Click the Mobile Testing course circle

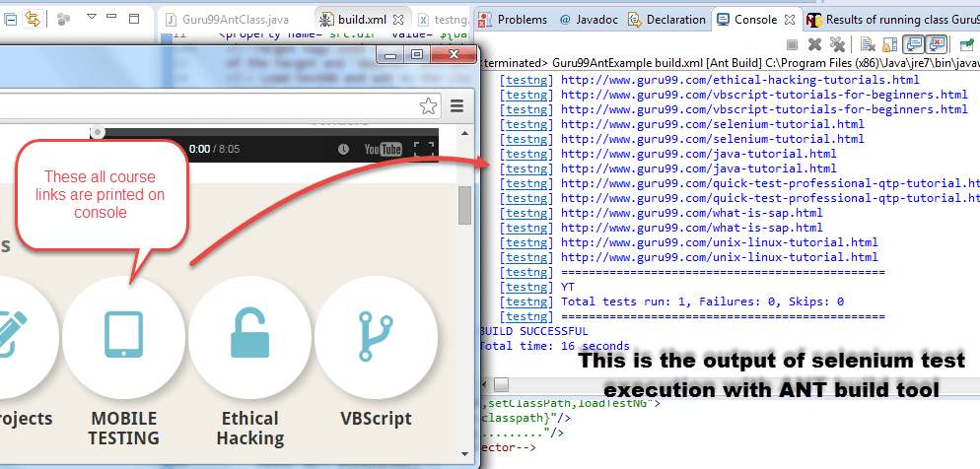coord(123,337)
